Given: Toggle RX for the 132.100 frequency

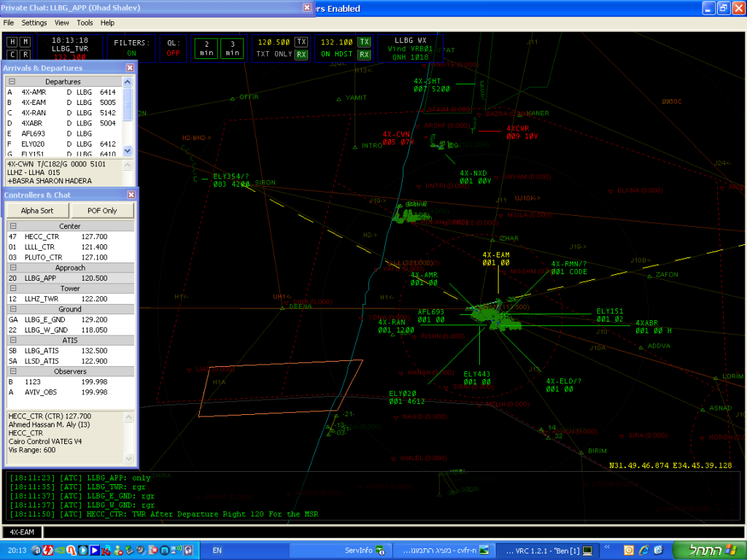Looking at the screenshot, I should point(364,55).
